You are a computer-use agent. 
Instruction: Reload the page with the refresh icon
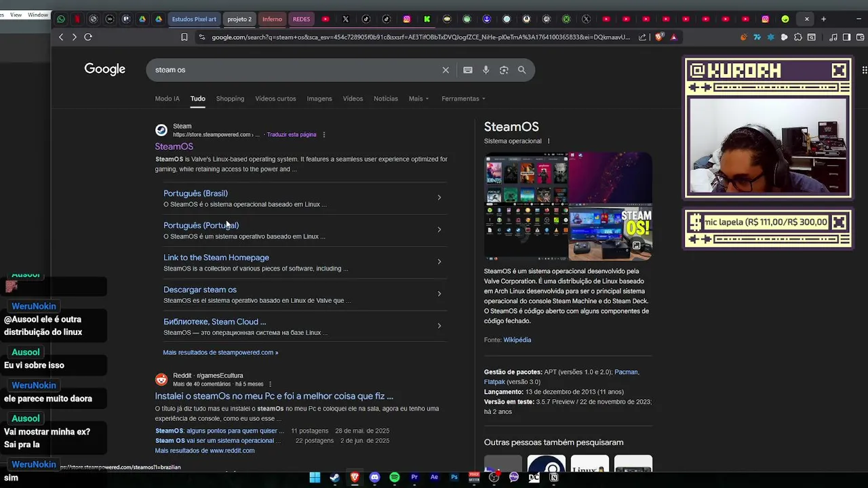click(88, 37)
